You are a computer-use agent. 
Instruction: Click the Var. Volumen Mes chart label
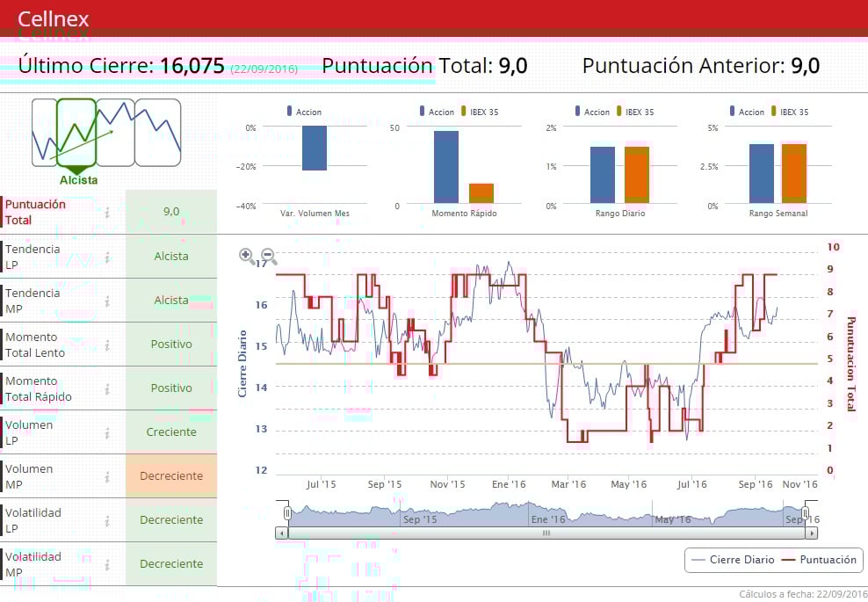coord(315,214)
